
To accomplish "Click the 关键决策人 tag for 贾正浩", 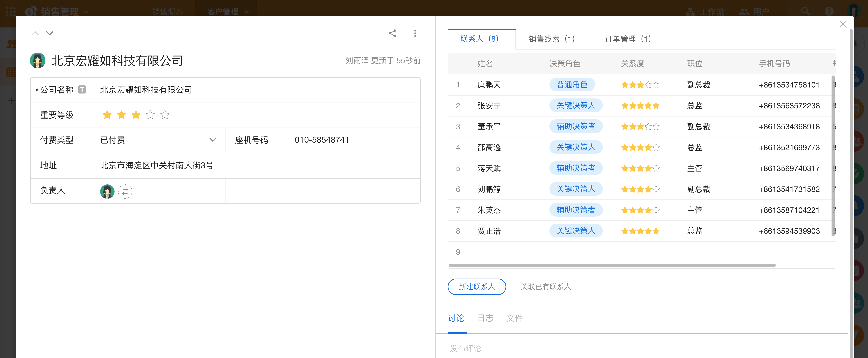I will click(x=576, y=231).
